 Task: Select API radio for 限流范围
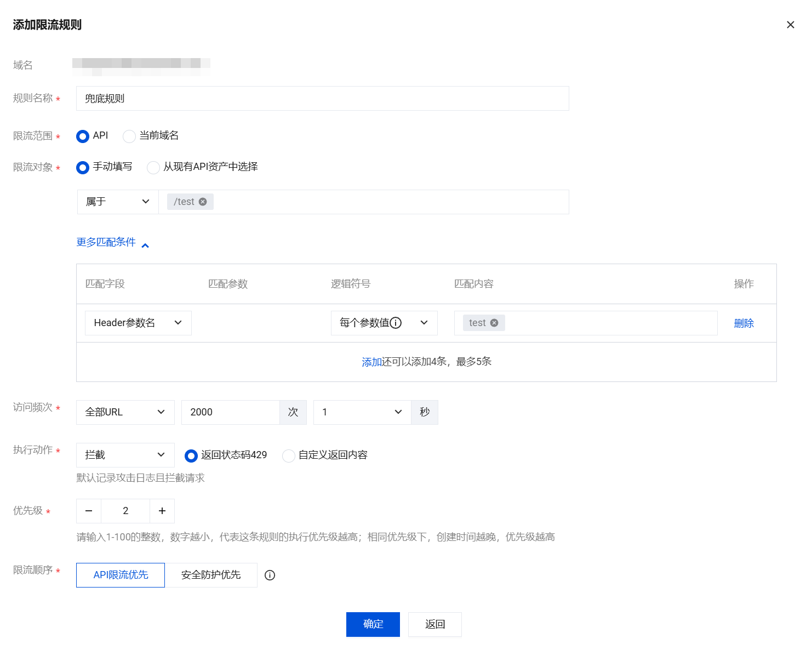click(x=83, y=136)
